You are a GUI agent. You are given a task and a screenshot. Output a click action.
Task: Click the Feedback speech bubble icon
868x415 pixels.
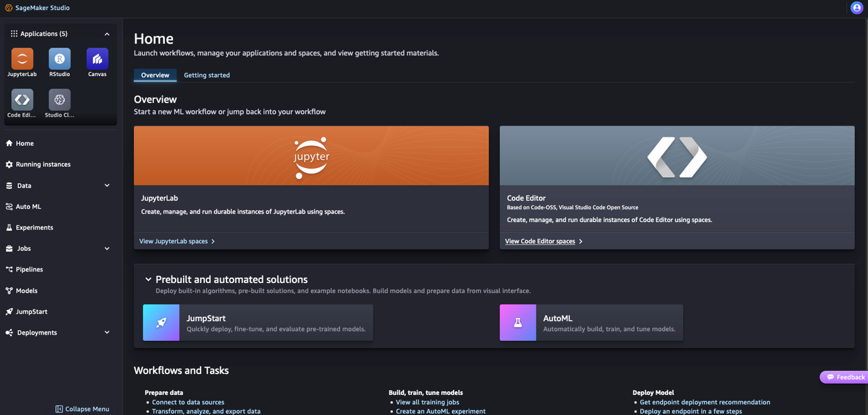click(x=830, y=377)
